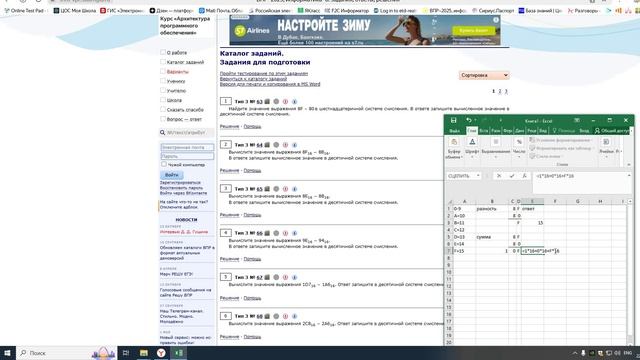
Task: Click the red info icon on task 63
Action: click(285, 101)
